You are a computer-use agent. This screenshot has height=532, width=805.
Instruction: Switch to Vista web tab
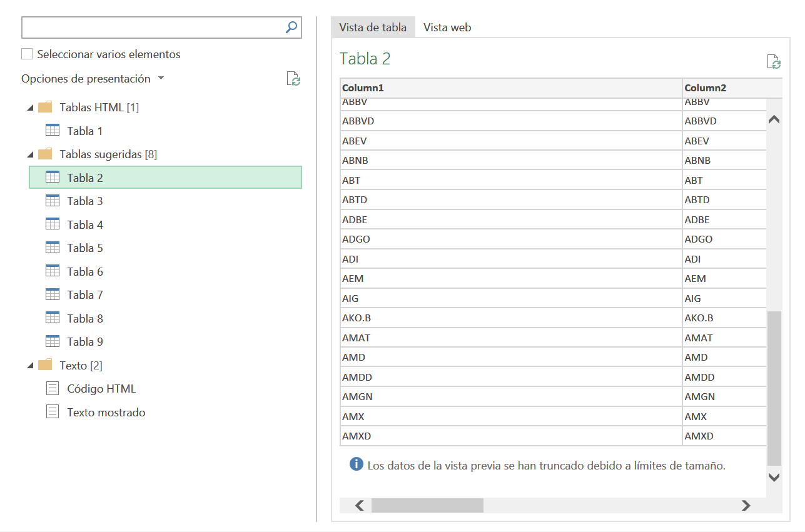click(447, 27)
